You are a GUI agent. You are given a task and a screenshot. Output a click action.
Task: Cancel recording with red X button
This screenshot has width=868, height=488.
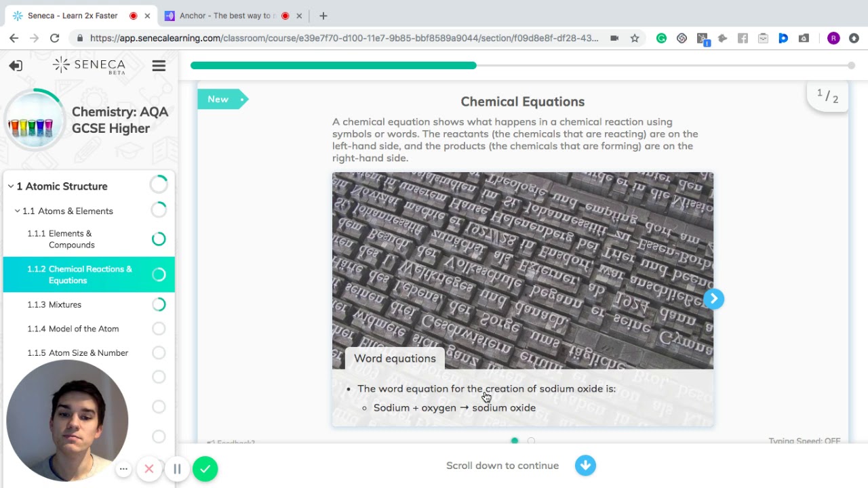tap(149, 468)
